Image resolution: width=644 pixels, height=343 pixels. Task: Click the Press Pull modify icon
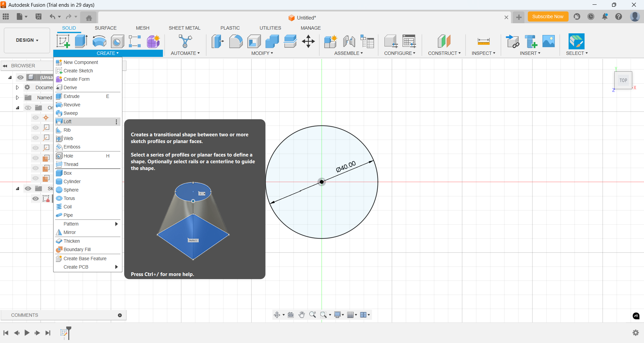[x=218, y=41]
